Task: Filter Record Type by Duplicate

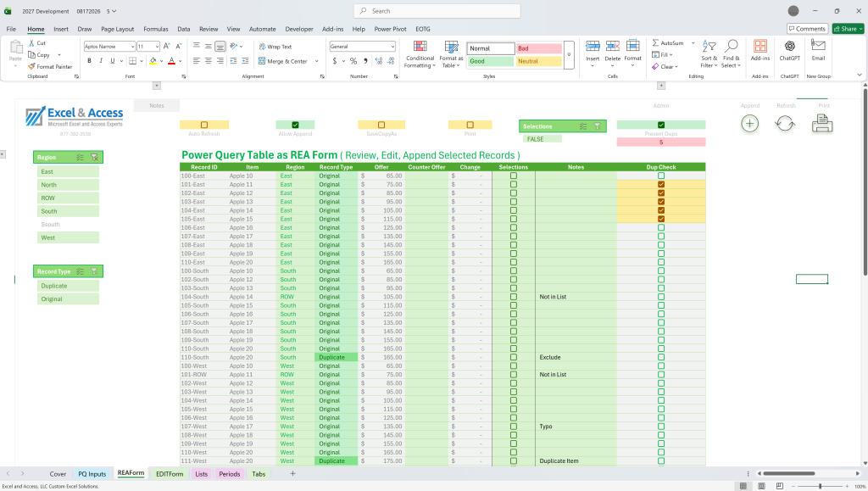Action: [x=67, y=286]
